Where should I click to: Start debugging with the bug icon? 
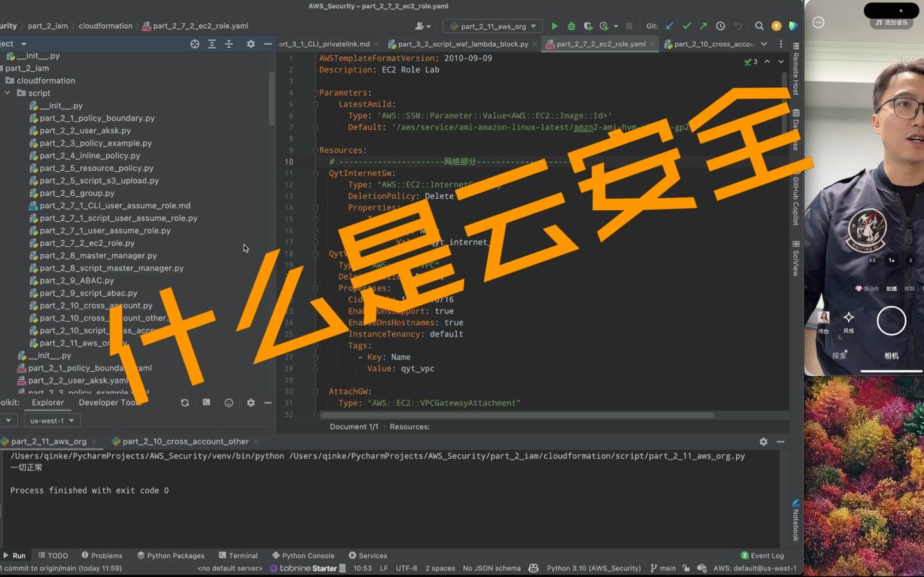click(x=571, y=26)
